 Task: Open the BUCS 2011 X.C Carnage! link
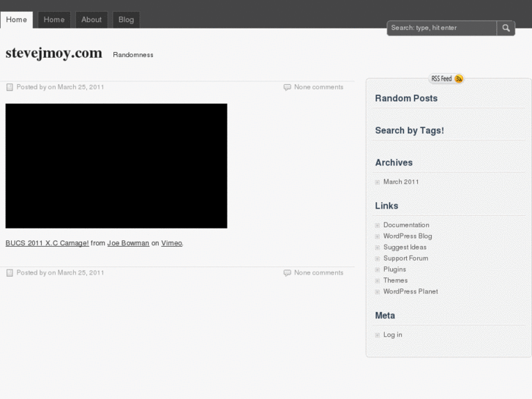click(x=47, y=243)
